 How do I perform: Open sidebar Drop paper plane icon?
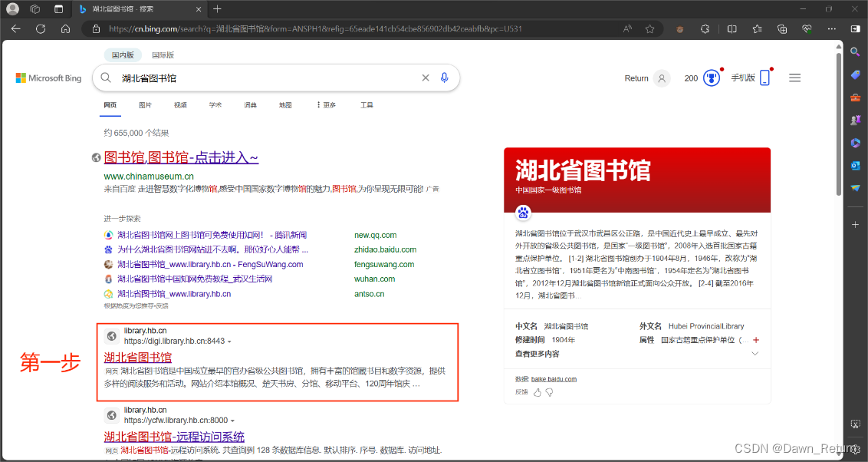(855, 188)
